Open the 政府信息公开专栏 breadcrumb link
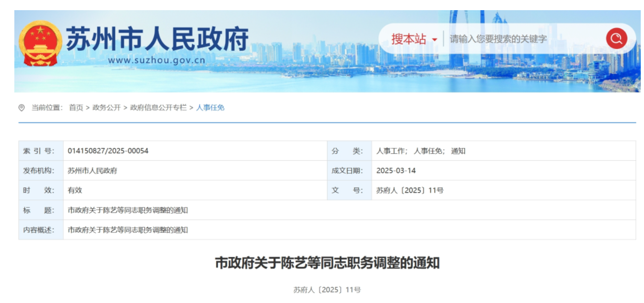Image resolution: width=644 pixels, height=303 pixels. 158,108
